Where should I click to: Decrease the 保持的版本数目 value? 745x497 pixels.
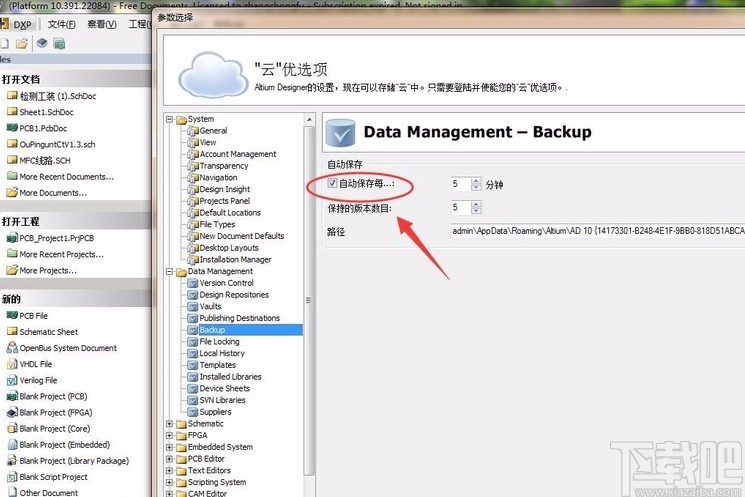click(x=476, y=210)
